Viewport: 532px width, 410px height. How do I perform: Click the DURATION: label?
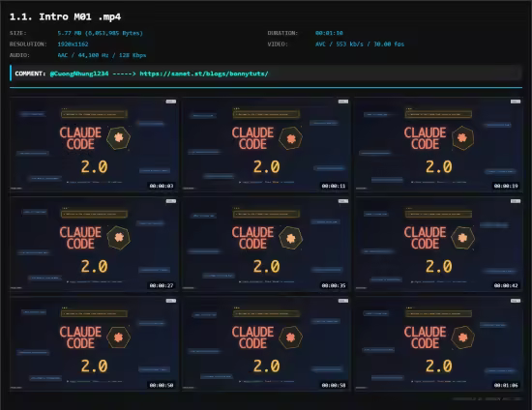(x=282, y=33)
